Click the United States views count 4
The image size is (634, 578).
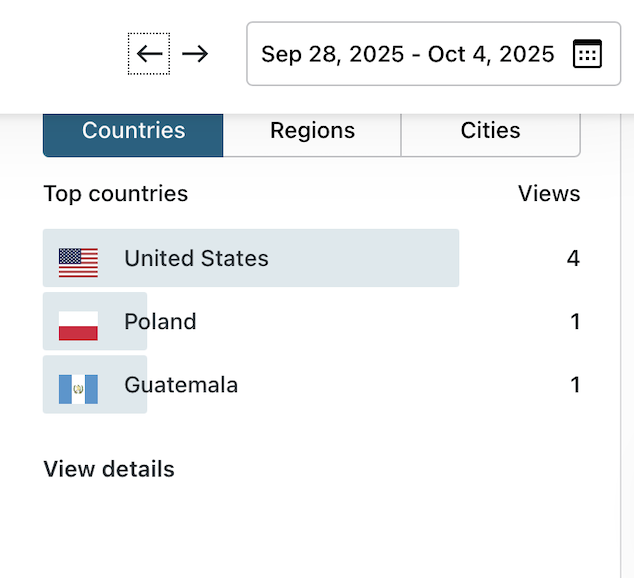coord(573,259)
